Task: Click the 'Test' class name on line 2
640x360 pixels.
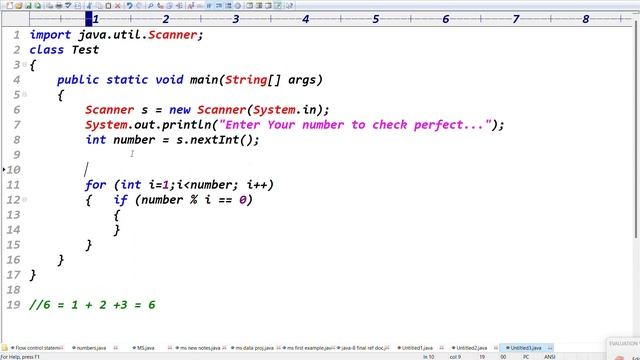Action: click(85, 50)
